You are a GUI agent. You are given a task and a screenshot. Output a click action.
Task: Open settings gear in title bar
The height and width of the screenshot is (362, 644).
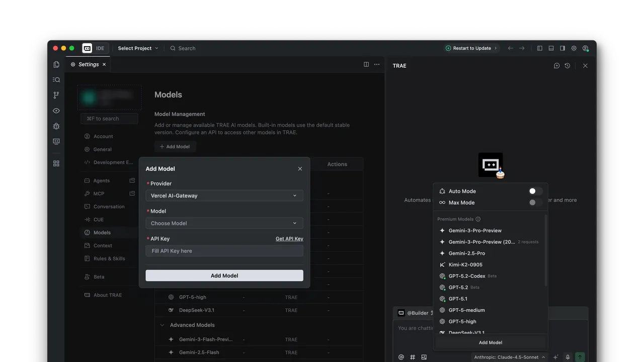(574, 48)
